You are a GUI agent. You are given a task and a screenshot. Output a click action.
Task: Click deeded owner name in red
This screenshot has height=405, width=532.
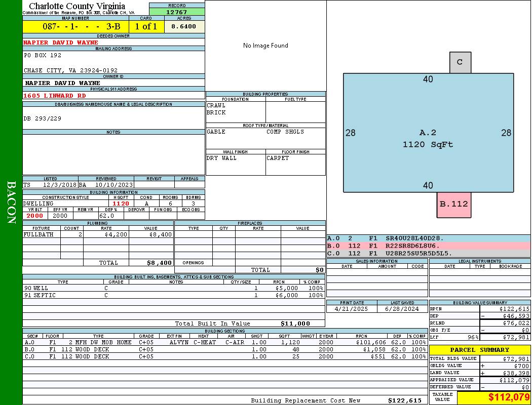tap(61, 43)
